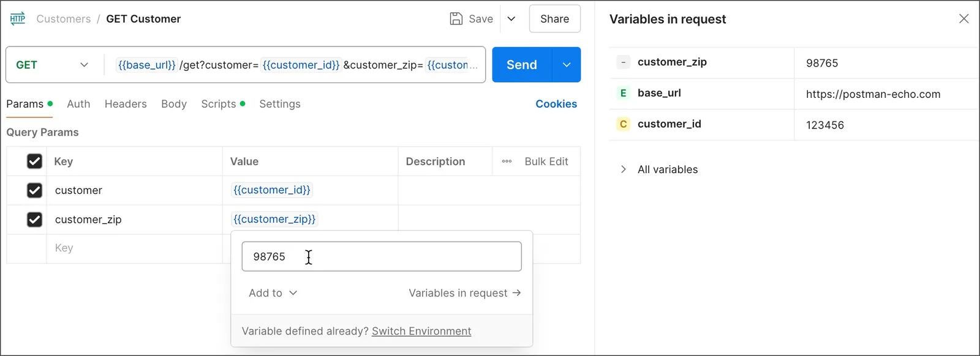Toggle the select-all params checkbox in header

pyautogui.click(x=34, y=161)
